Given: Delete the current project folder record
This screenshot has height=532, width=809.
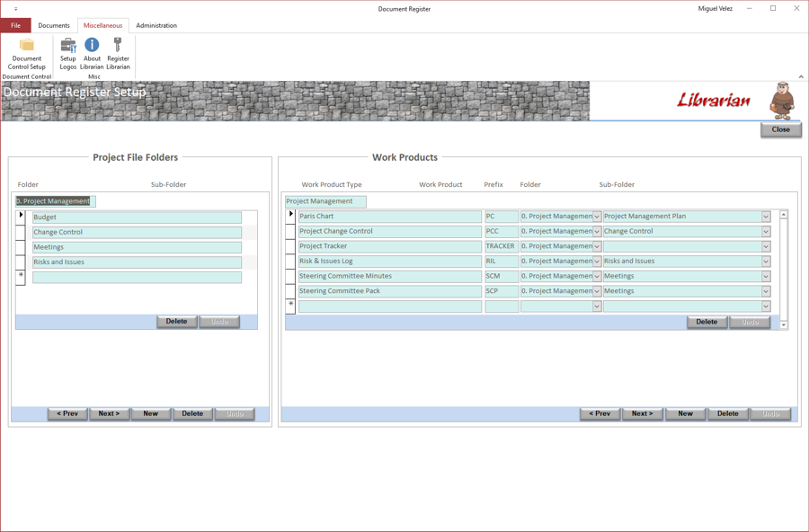Looking at the screenshot, I should [192, 414].
